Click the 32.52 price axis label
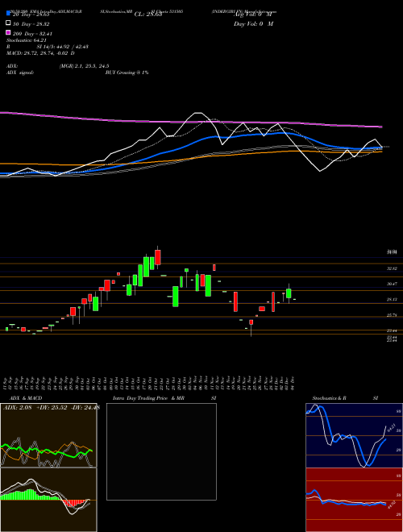The height and width of the screenshot is (532, 403). point(392,268)
